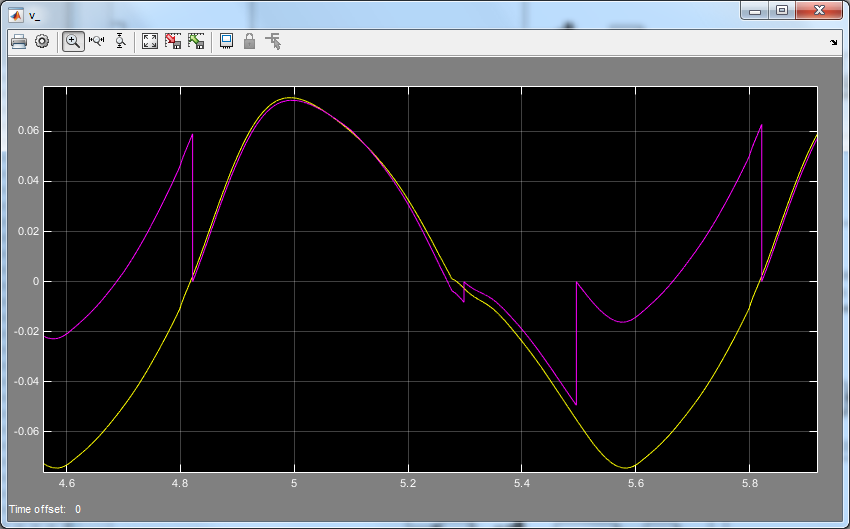Save current axes settings
The image size is (850, 529).
(x=173, y=41)
